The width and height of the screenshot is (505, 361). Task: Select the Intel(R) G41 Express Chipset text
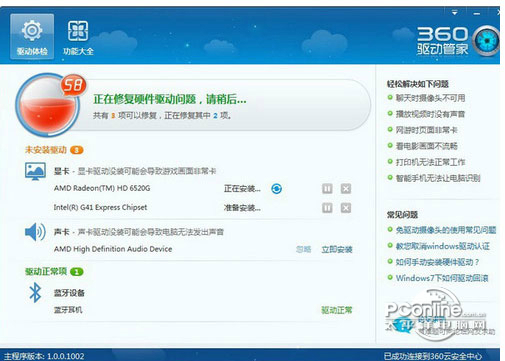[x=100, y=207]
